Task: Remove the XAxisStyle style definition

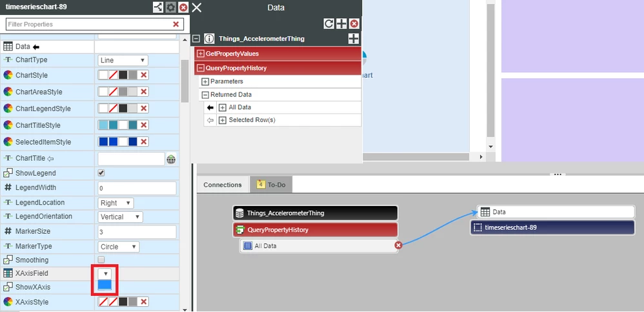Action: tap(143, 302)
